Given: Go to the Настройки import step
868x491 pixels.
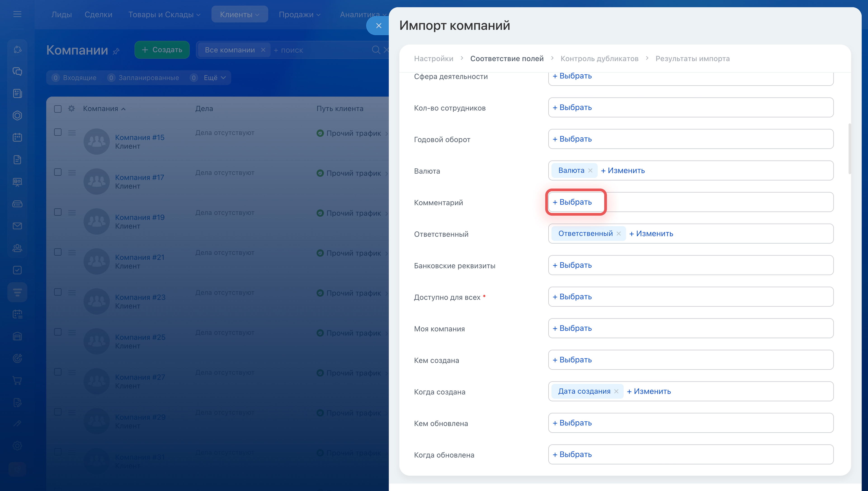Looking at the screenshot, I should (x=434, y=59).
